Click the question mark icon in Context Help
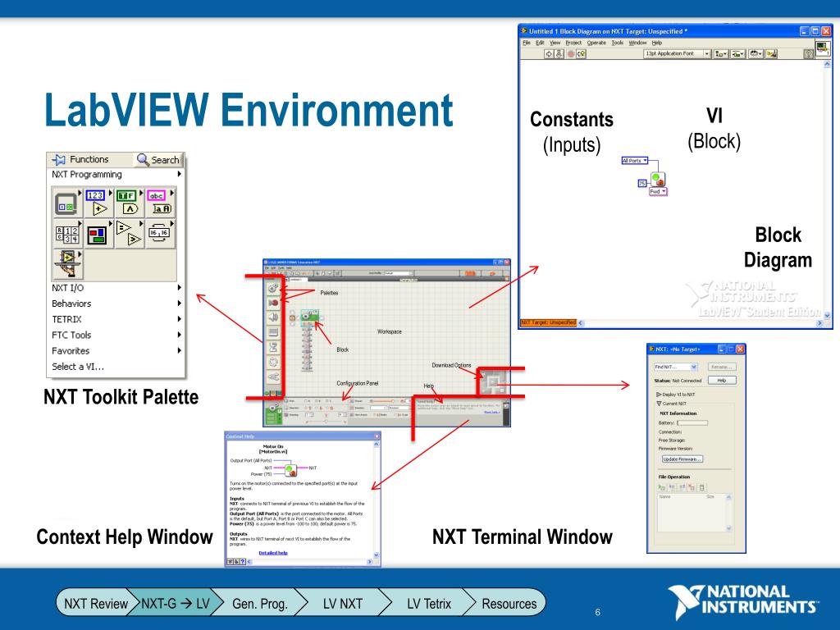This screenshot has height=630, width=840. [x=243, y=562]
